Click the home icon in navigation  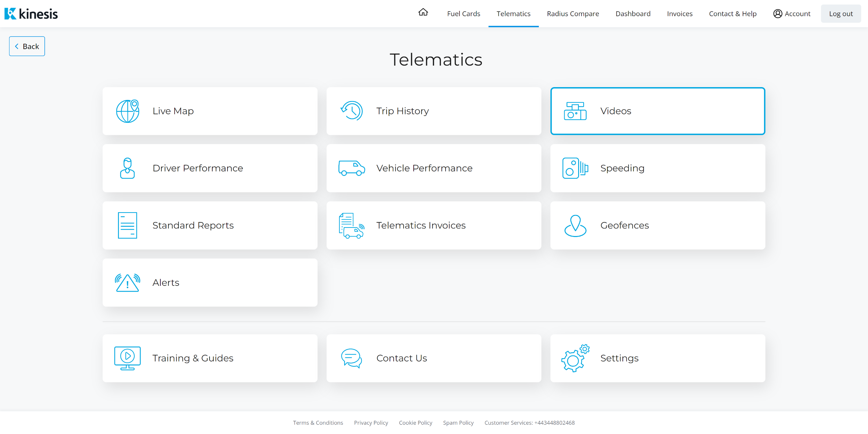pos(423,13)
